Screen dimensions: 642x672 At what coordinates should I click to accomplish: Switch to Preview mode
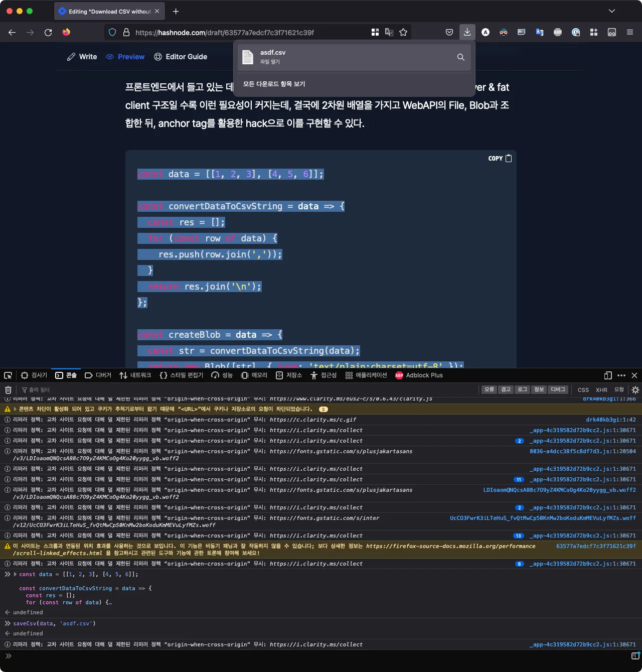pos(125,57)
